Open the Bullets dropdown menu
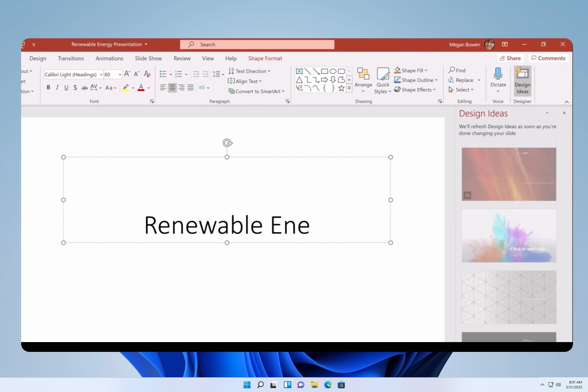Screen dimensions: 588x392 point(169,74)
